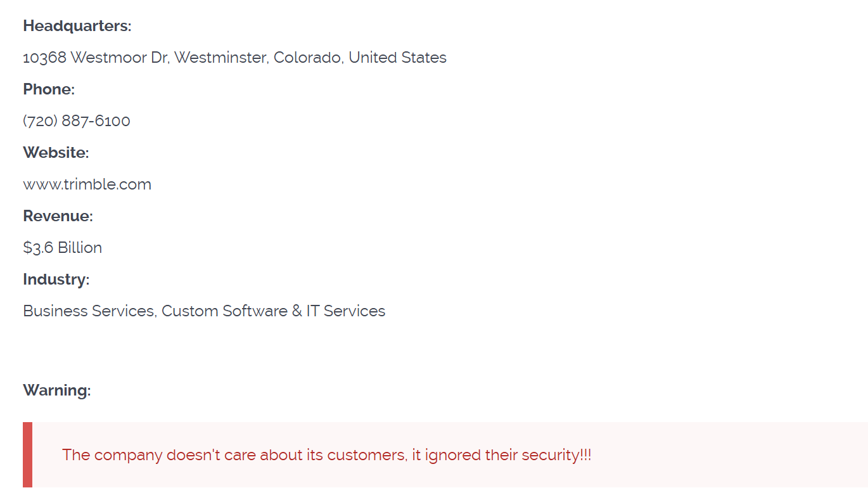This screenshot has width=868, height=502.
Task: Click the red bar beside warning box
Action: coord(27,455)
